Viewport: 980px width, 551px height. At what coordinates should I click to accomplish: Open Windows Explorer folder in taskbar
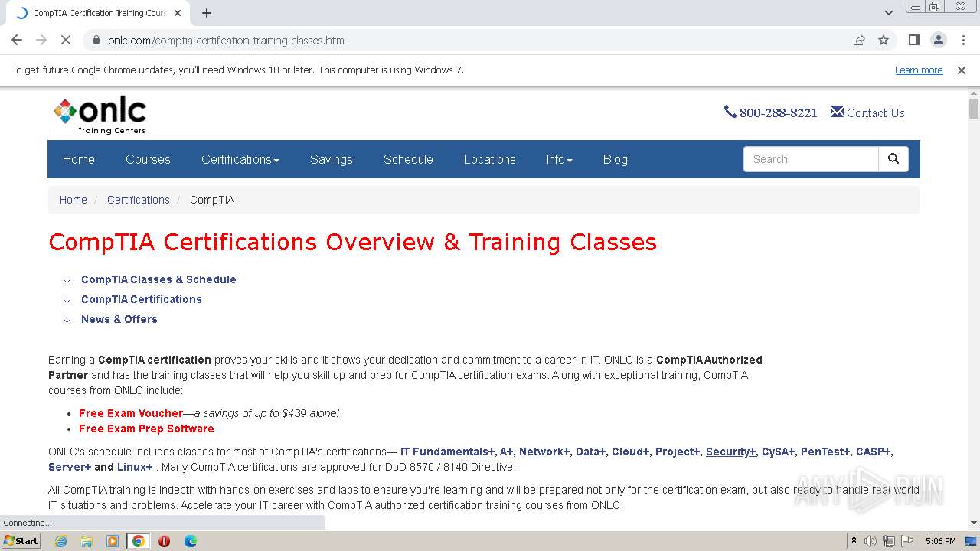click(x=87, y=541)
